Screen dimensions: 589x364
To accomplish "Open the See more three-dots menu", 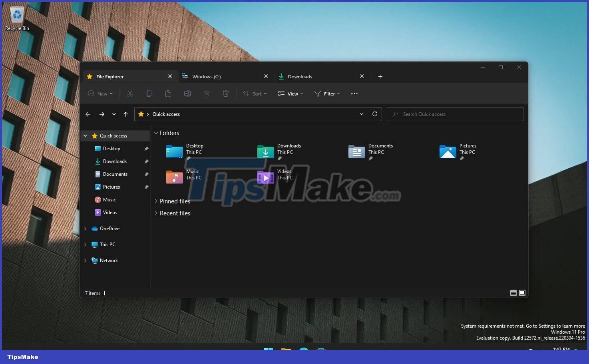I will (354, 94).
